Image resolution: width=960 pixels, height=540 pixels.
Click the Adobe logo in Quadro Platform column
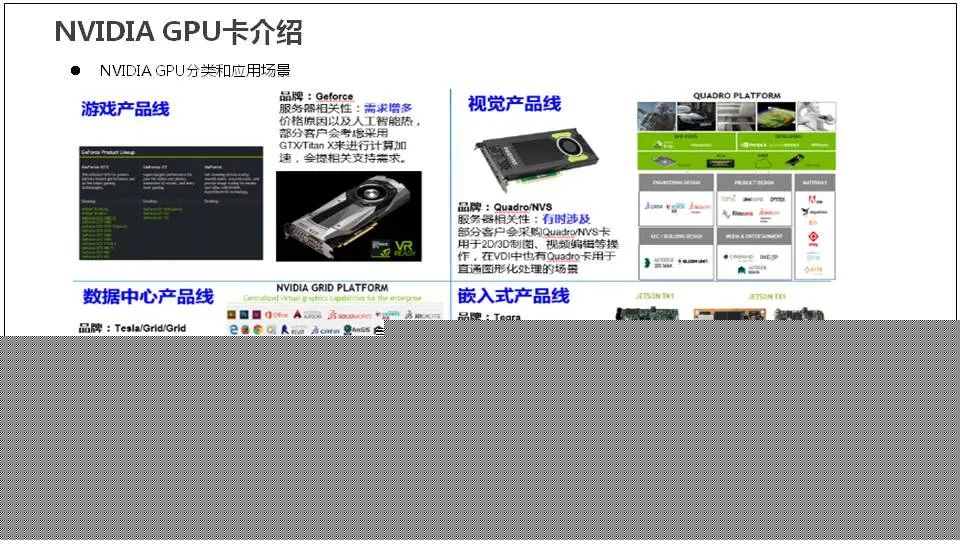[x=815, y=200]
